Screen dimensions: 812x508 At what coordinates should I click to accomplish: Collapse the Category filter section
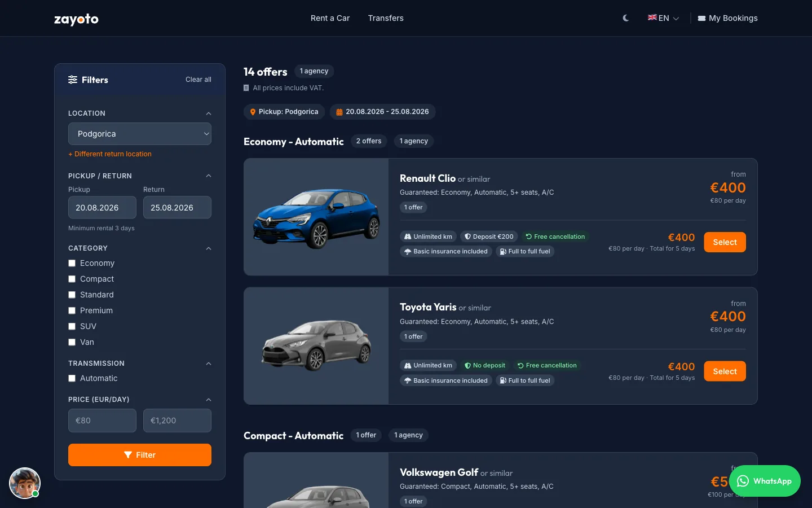coord(209,248)
